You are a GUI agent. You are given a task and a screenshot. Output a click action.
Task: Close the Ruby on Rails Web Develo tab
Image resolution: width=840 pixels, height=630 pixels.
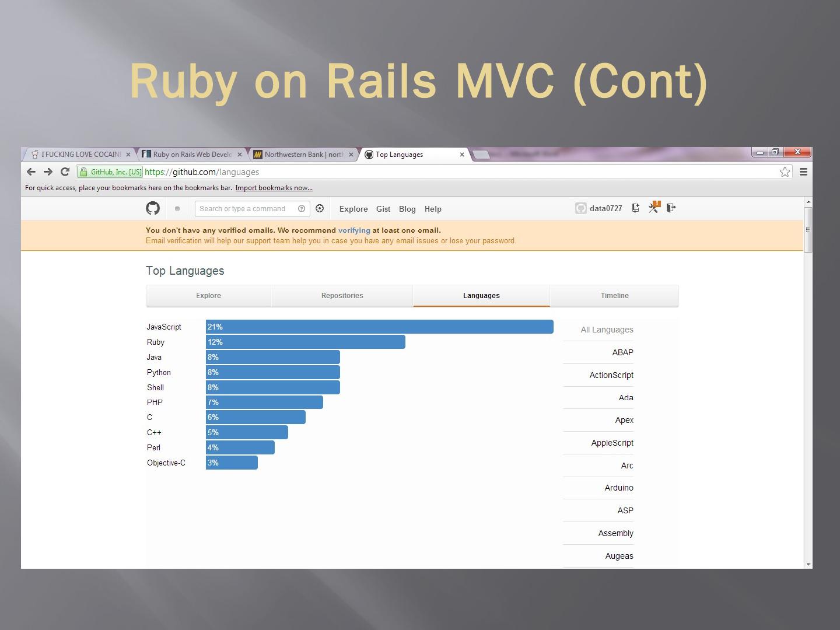click(x=240, y=155)
